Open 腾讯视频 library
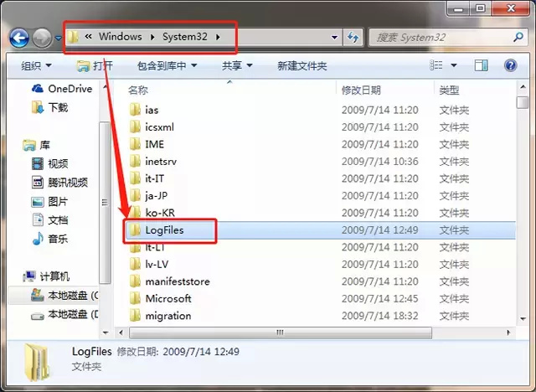 (x=59, y=183)
